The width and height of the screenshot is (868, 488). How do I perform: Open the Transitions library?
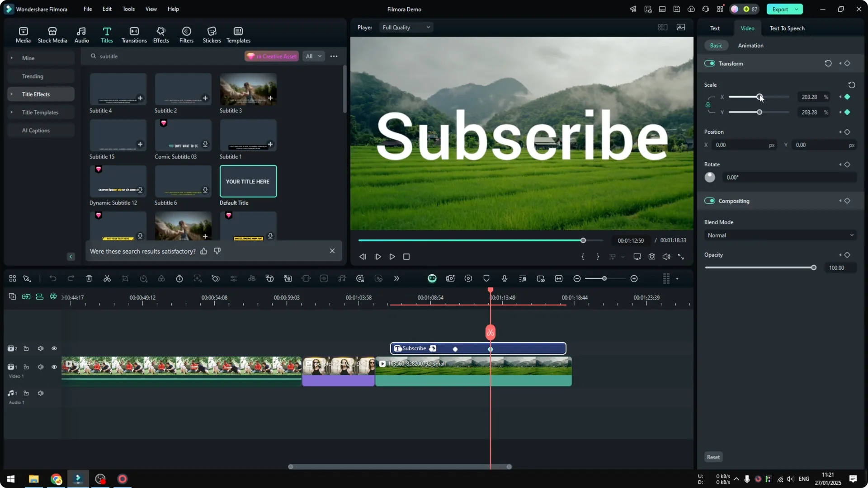[x=134, y=35]
